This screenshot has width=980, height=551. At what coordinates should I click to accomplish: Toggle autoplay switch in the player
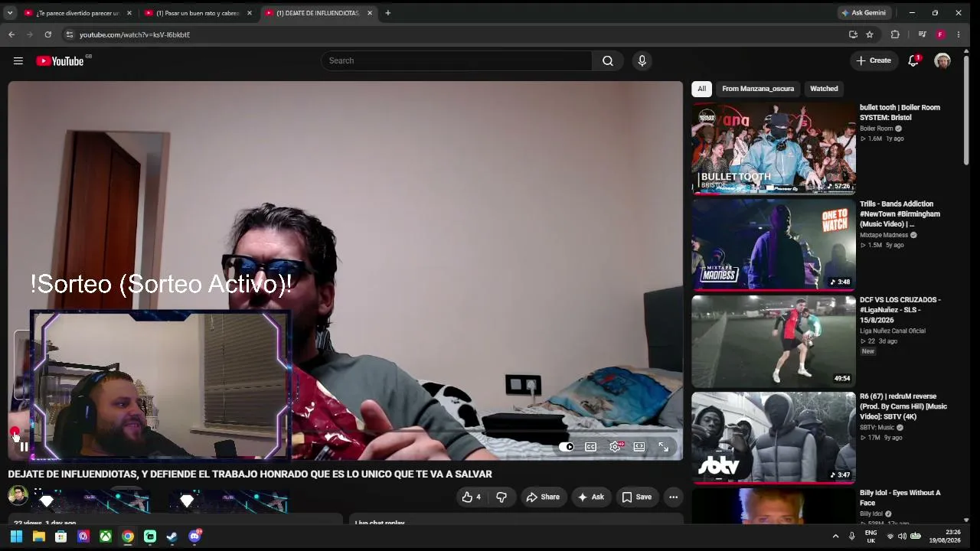click(567, 447)
